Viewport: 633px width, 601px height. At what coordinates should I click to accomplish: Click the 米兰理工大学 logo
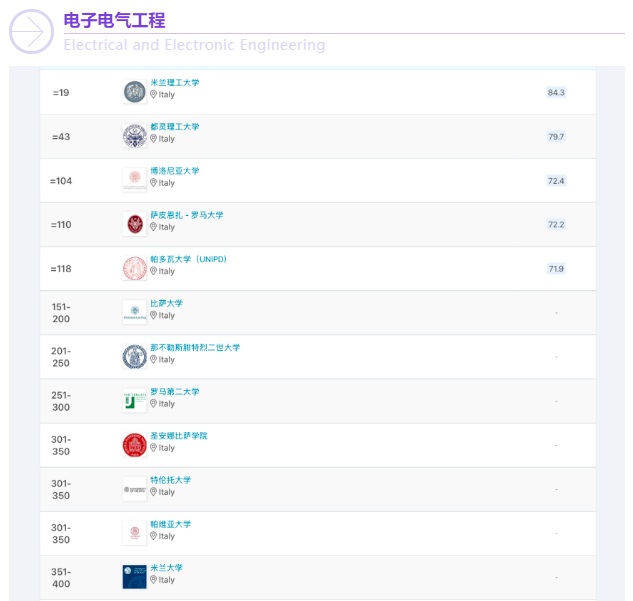coord(134,92)
